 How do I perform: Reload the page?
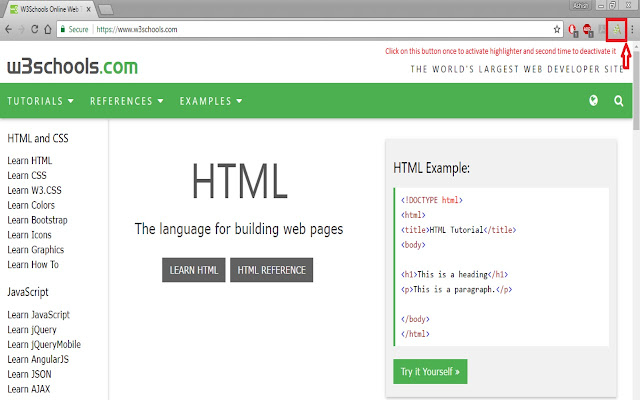point(35,29)
